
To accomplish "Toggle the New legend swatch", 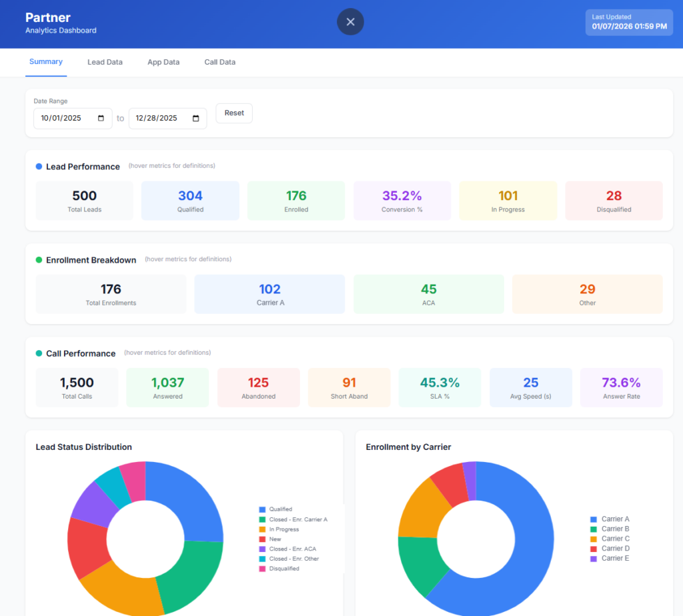I will tap(262, 539).
